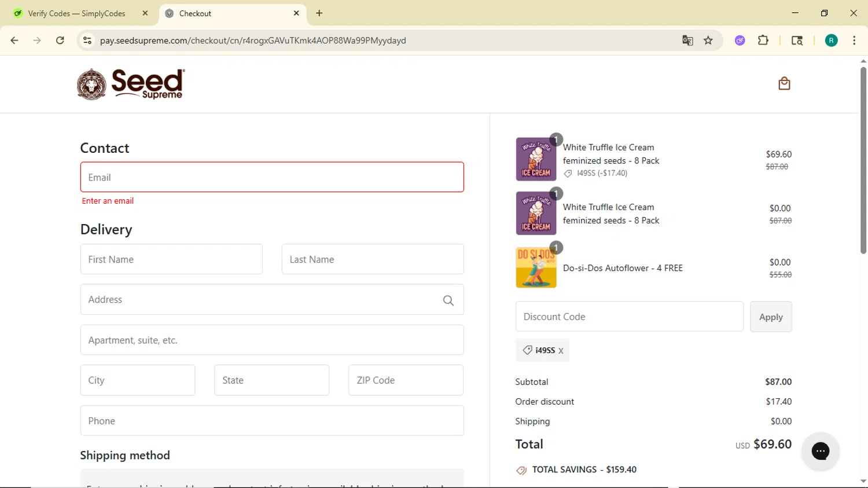Open site information icon in address bar
This screenshot has width=868, height=488.
[x=87, y=41]
